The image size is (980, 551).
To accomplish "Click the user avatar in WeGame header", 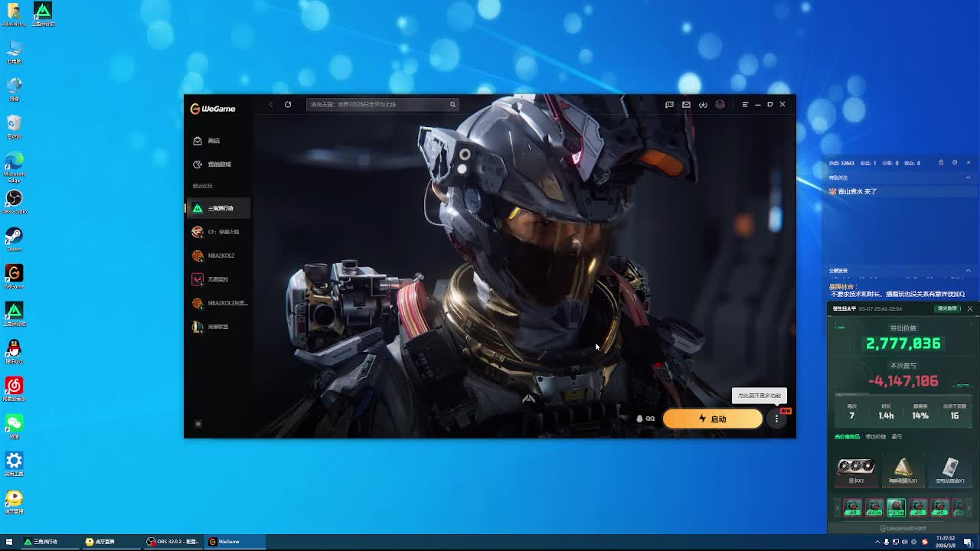I will tap(720, 104).
